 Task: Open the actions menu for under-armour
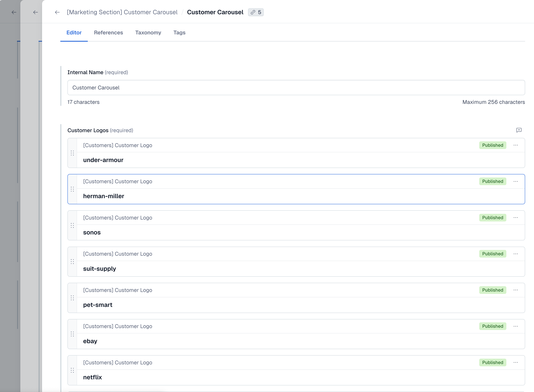pos(515,145)
